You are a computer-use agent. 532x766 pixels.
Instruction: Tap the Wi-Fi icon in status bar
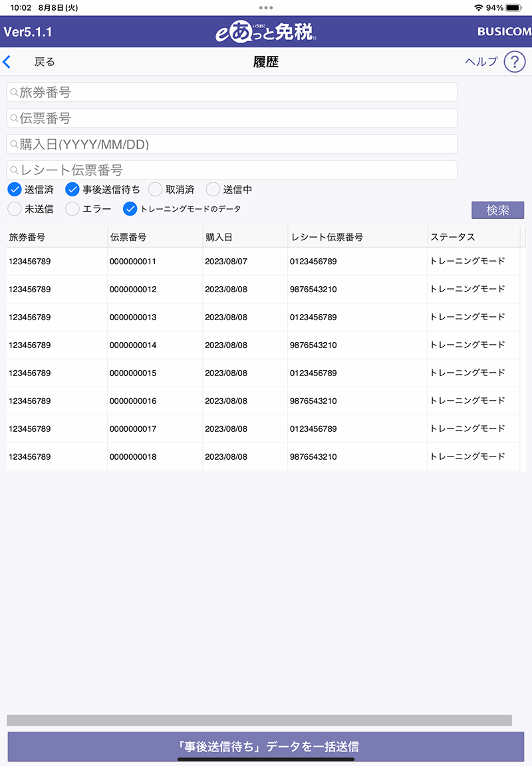tap(479, 7)
